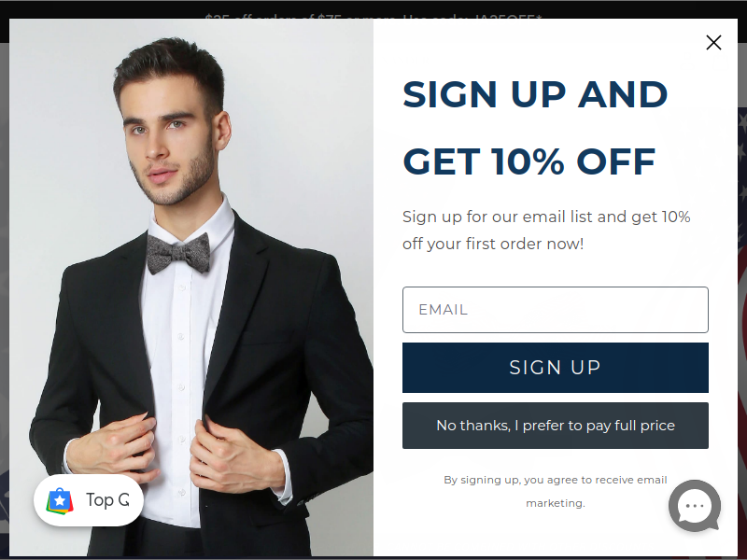Click the three dots inside chat bubble

pyautogui.click(x=695, y=506)
